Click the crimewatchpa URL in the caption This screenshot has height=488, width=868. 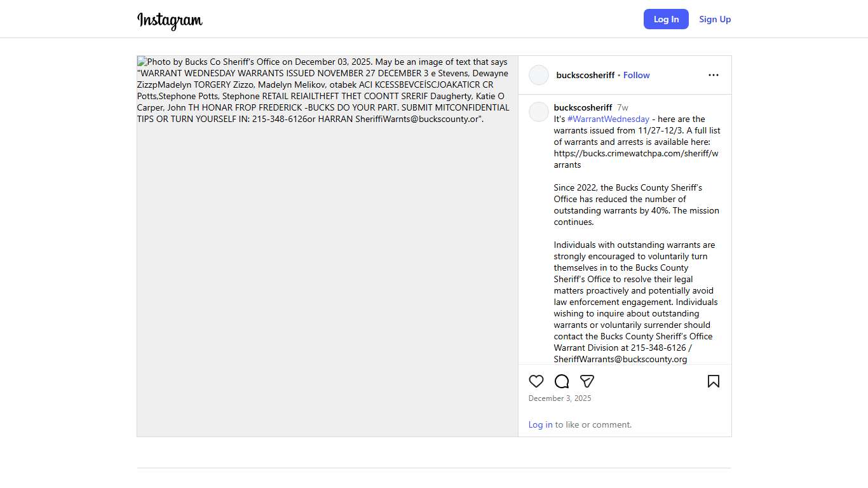click(x=635, y=154)
